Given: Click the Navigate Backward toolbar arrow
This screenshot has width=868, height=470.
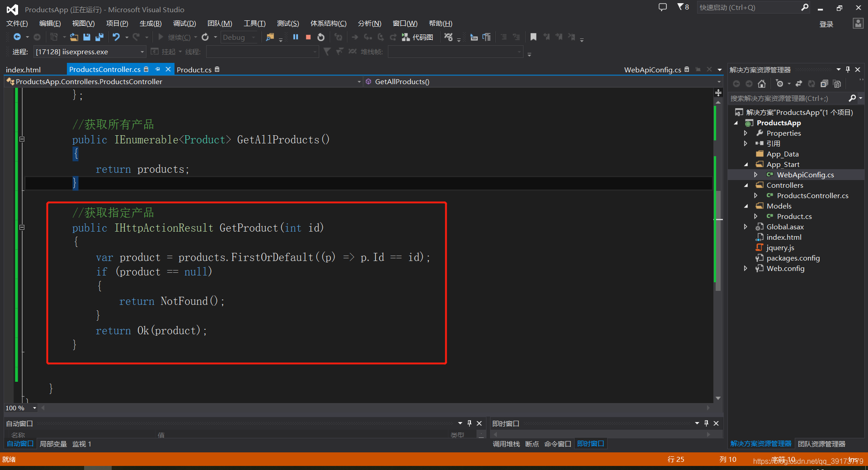Looking at the screenshot, I should pyautogui.click(x=17, y=37).
